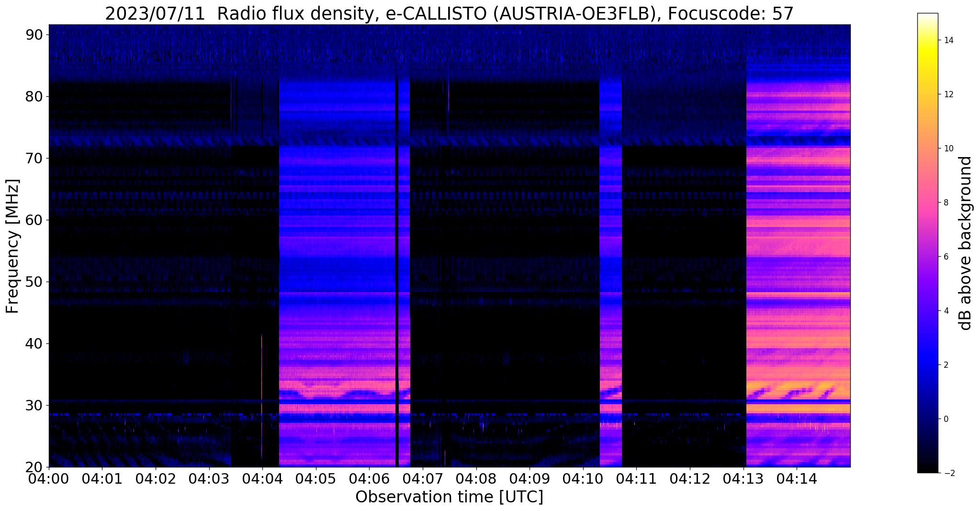Click the colorbar tick label 4
This screenshot has width=980, height=511.
pos(946,311)
